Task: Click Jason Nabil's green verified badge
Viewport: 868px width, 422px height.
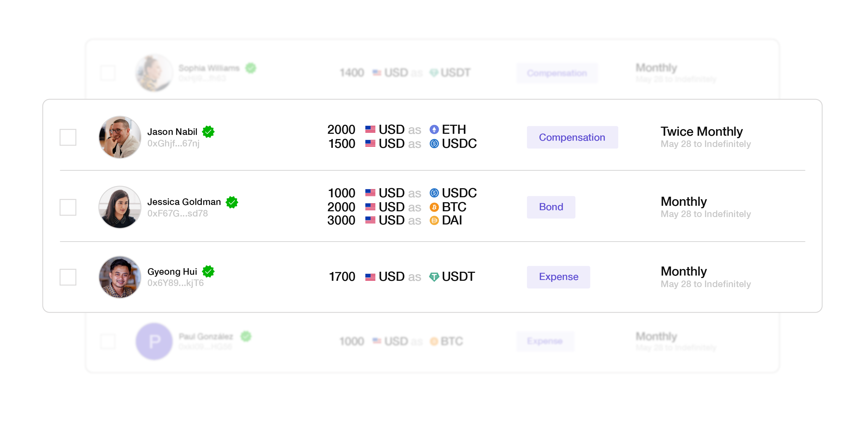Action: click(x=208, y=131)
